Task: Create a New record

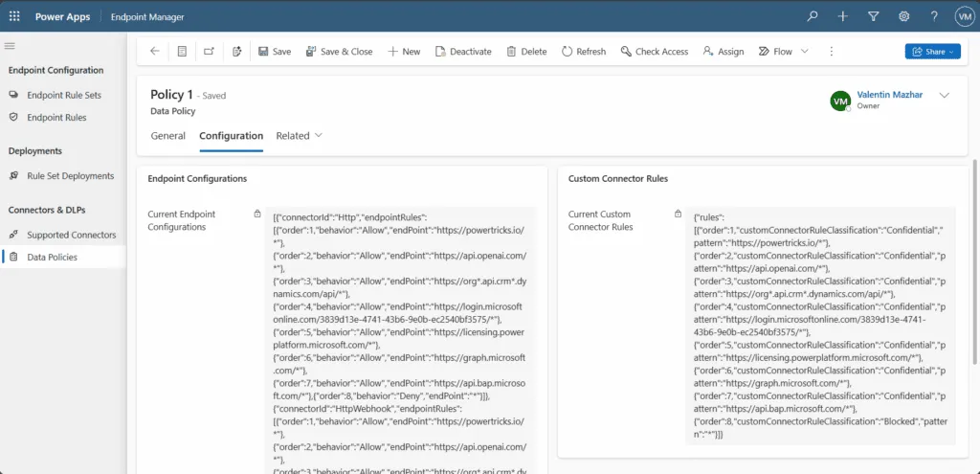Action: coord(405,52)
